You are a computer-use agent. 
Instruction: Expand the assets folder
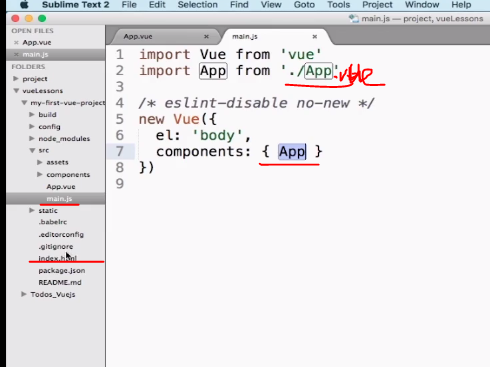click(x=40, y=162)
